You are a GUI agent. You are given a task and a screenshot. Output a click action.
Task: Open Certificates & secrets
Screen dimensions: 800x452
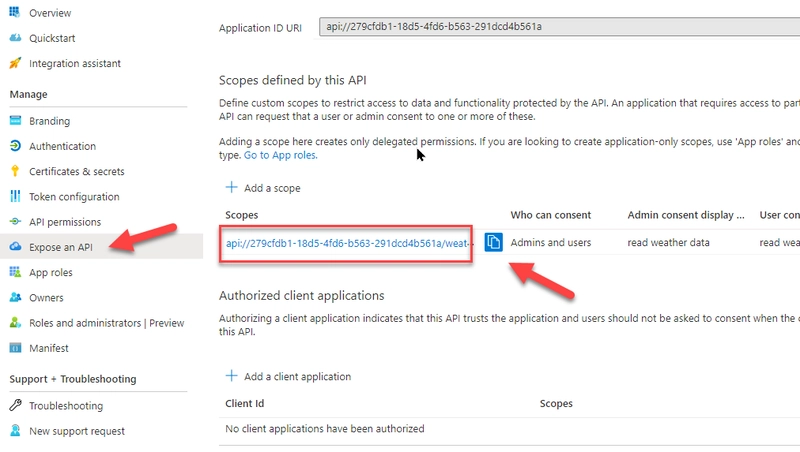[77, 171]
